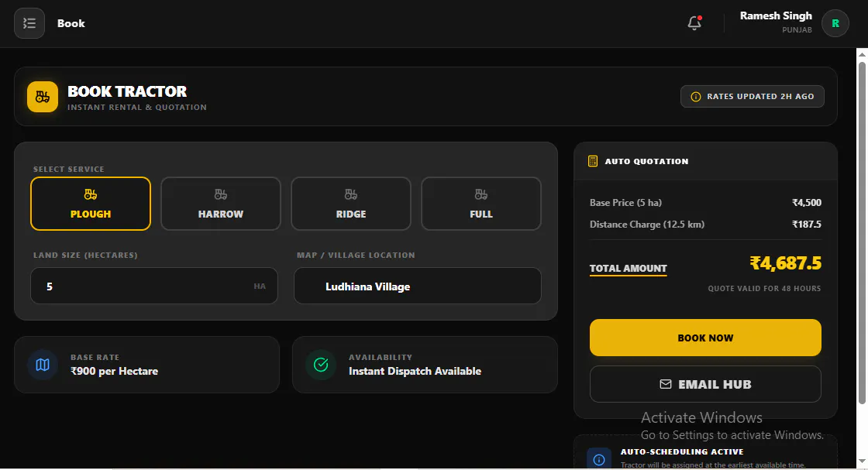Image resolution: width=868 pixels, height=470 pixels.
Task: Click the Ramesh Singh username
Action: [x=776, y=15]
